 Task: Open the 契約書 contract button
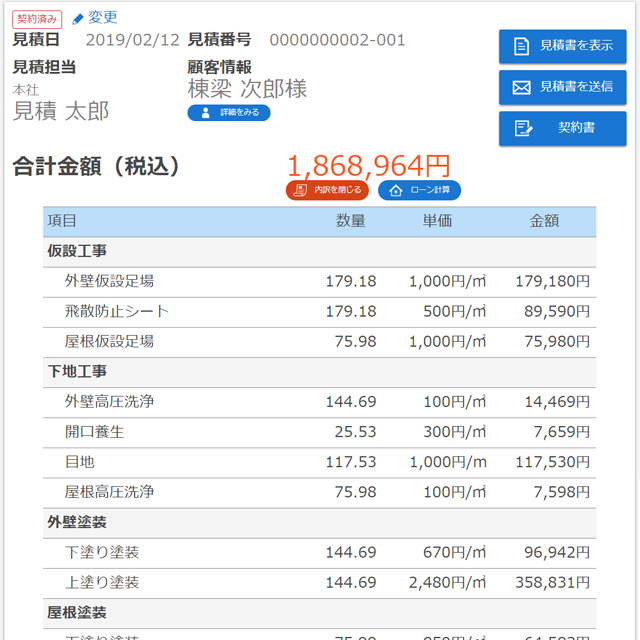(x=563, y=128)
